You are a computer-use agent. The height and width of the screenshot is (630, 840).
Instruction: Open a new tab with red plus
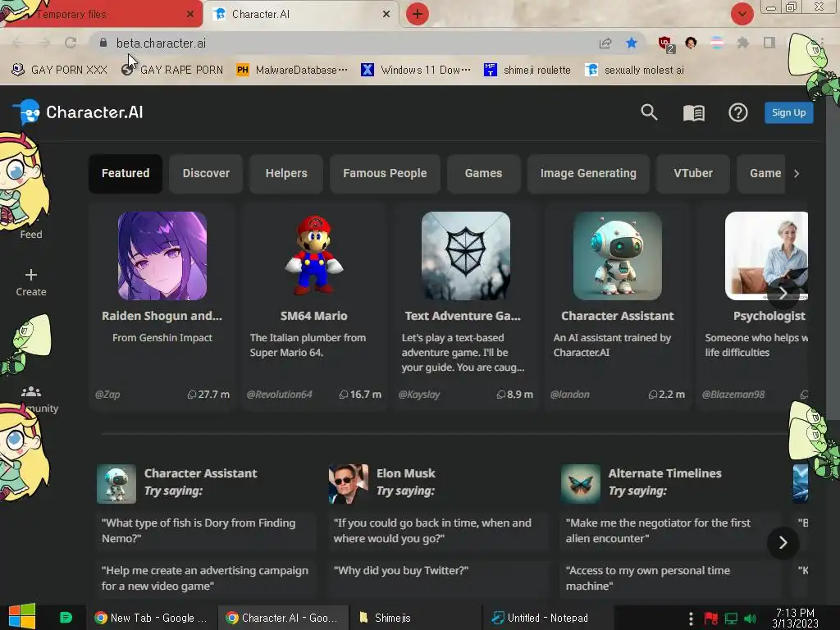click(418, 14)
